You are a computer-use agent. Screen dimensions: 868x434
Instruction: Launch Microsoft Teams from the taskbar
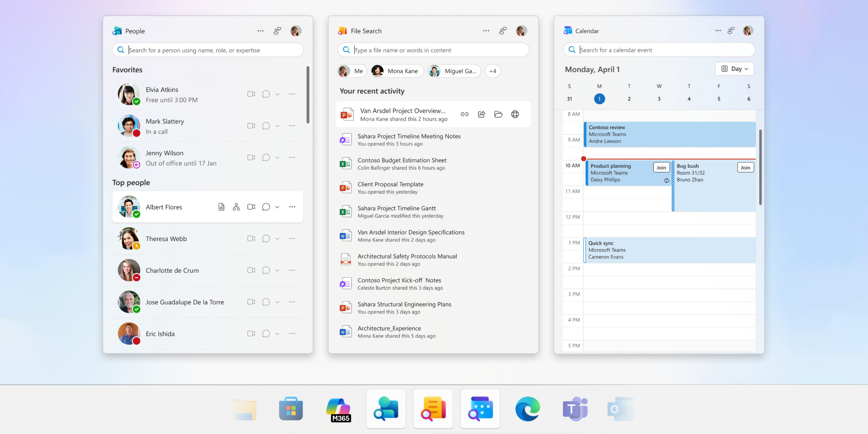point(575,409)
